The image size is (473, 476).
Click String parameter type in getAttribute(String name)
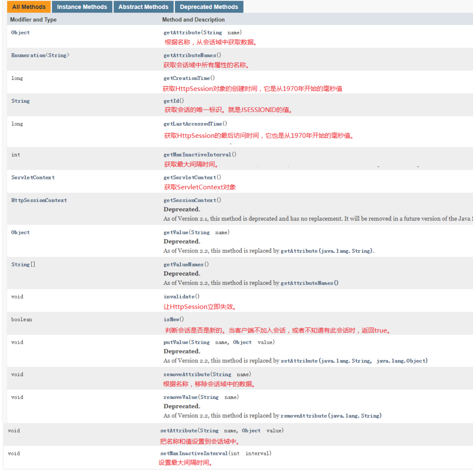pyautogui.click(x=213, y=32)
